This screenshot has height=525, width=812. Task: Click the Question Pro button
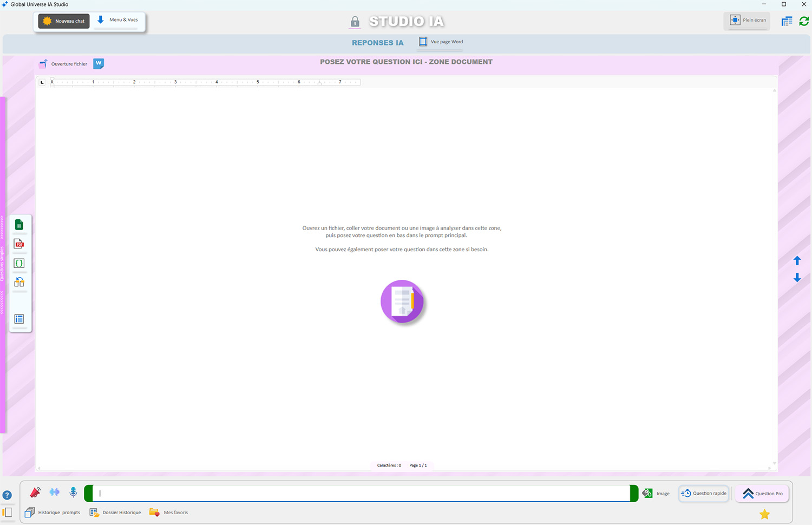(762, 493)
